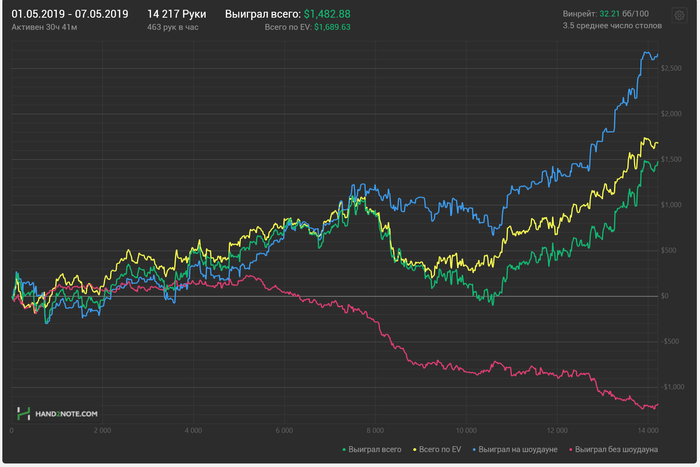Click the 8 000 x-axis label
Screen dimensions: 700x467
pyautogui.click(x=375, y=431)
